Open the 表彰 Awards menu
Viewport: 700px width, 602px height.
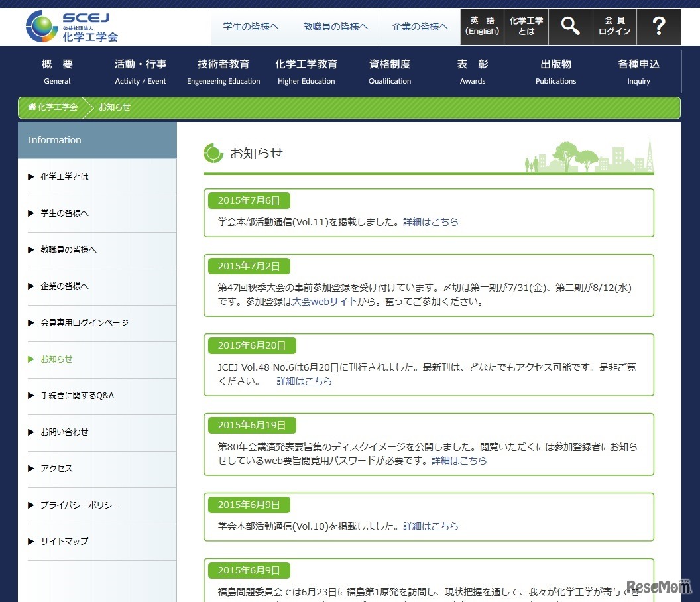[472, 72]
